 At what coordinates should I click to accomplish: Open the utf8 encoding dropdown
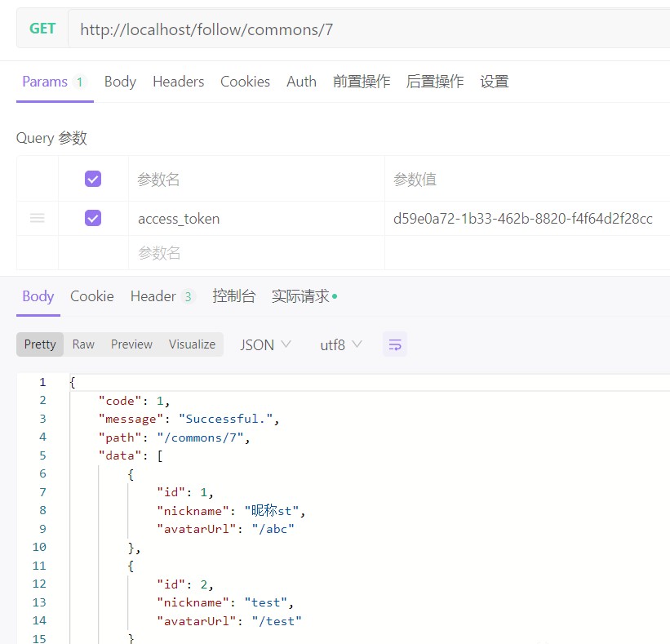tap(340, 344)
